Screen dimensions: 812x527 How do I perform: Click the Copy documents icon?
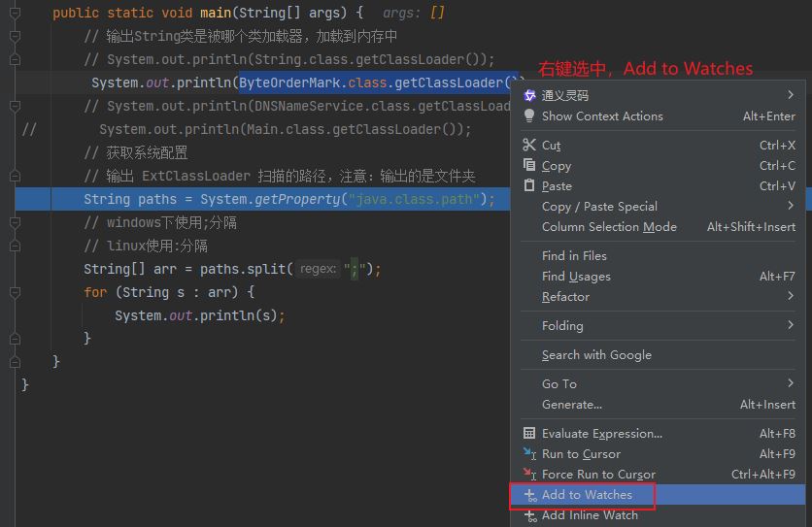click(x=529, y=165)
